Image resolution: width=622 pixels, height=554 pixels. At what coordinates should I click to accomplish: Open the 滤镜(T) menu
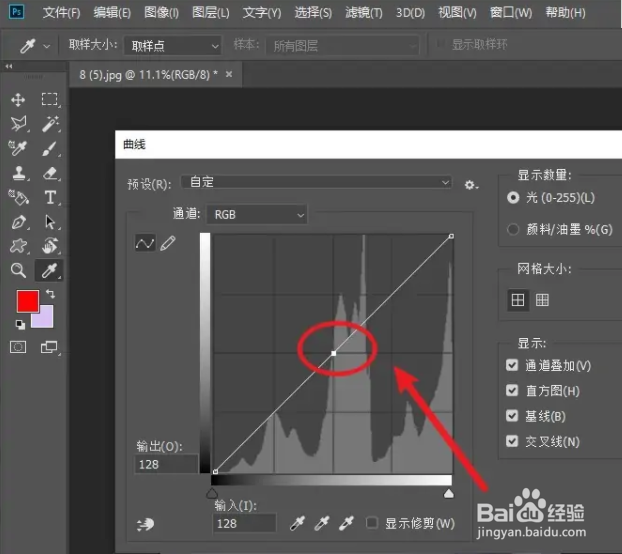point(364,13)
